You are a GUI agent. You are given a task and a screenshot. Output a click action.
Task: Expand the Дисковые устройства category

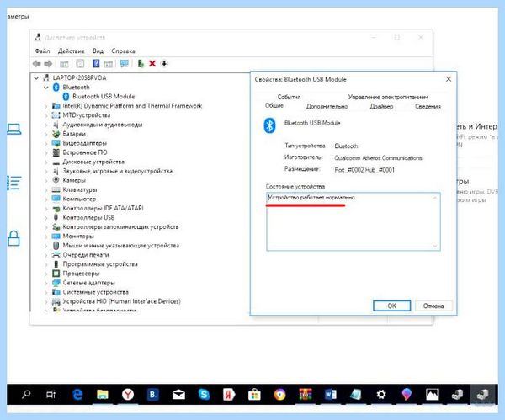coord(46,162)
